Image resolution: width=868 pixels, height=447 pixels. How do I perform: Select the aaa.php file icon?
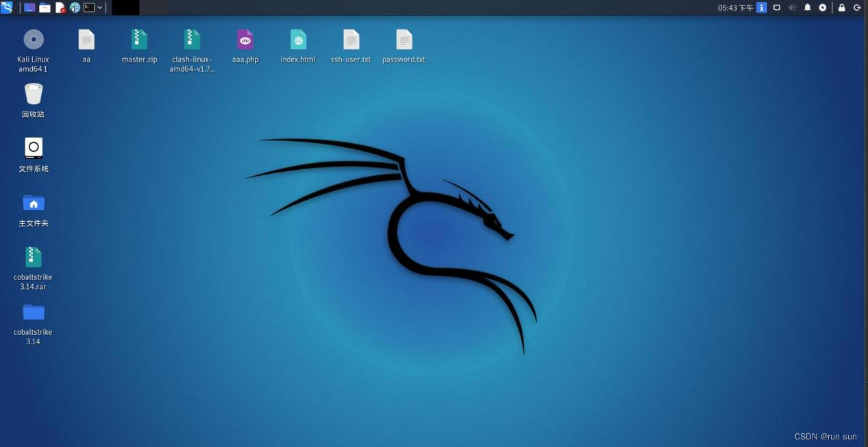(x=245, y=39)
